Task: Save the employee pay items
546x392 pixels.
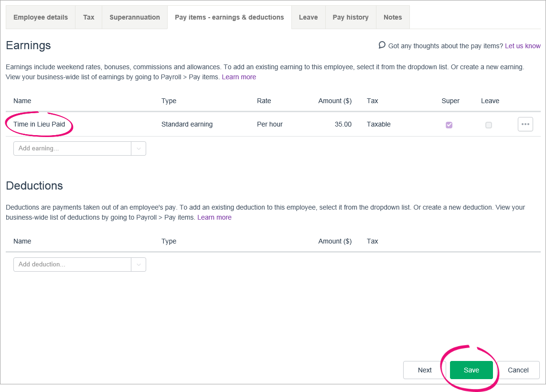Action: (471, 370)
